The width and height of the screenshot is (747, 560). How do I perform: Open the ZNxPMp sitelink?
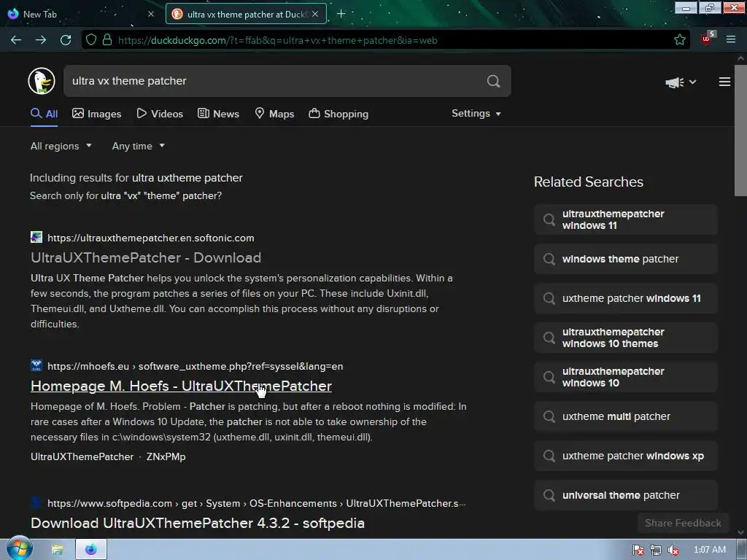[x=166, y=456]
